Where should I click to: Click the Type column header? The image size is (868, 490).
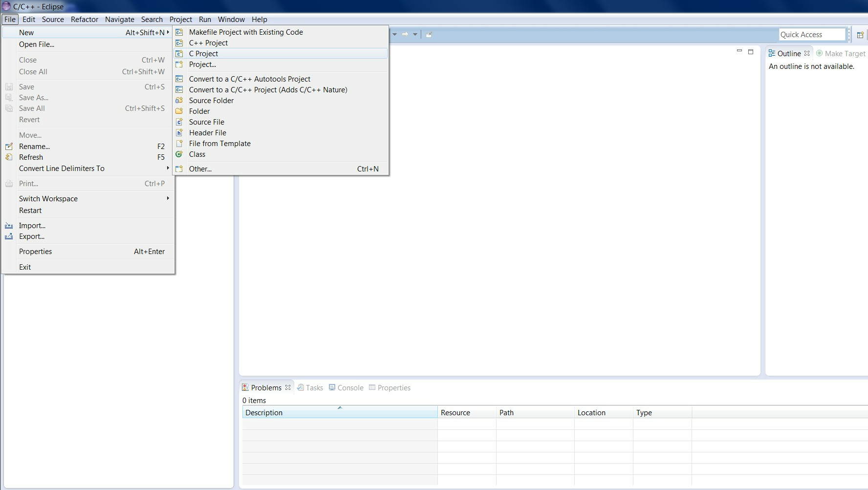tap(662, 412)
